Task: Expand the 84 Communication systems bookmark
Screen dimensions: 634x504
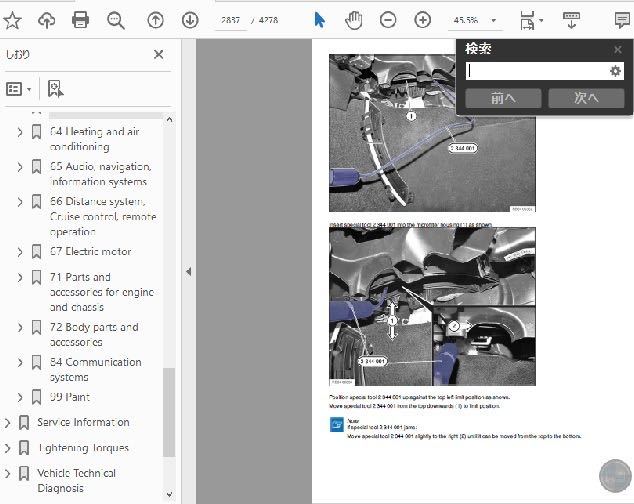Action: click(19, 362)
